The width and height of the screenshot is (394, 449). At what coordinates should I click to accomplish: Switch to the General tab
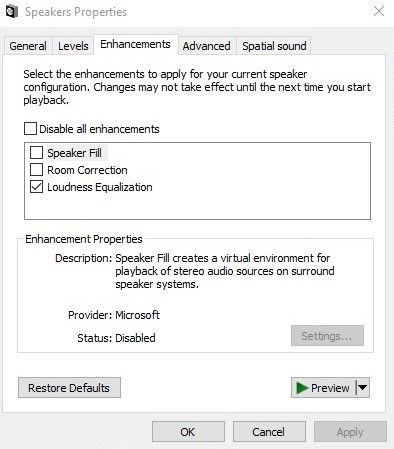click(28, 46)
